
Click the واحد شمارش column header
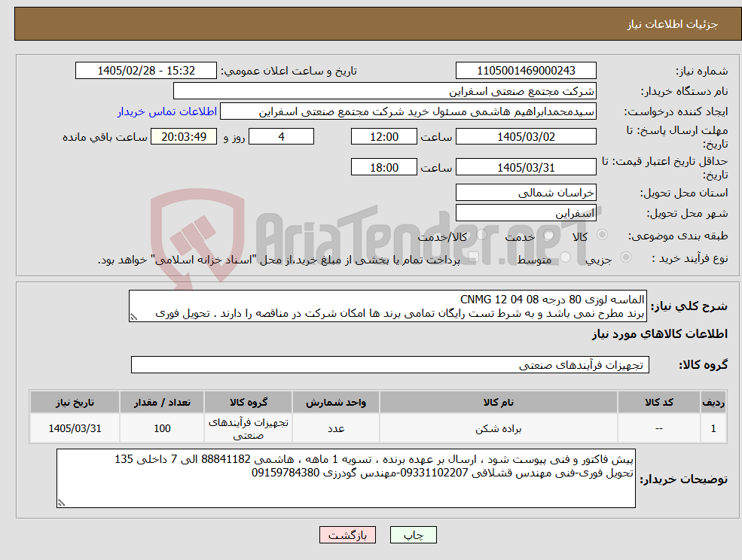click(x=335, y=402)
